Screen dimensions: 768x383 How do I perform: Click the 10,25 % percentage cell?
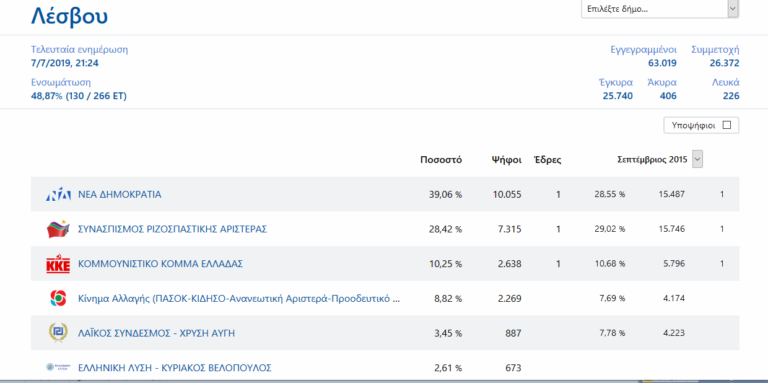(x=445, y=264)
